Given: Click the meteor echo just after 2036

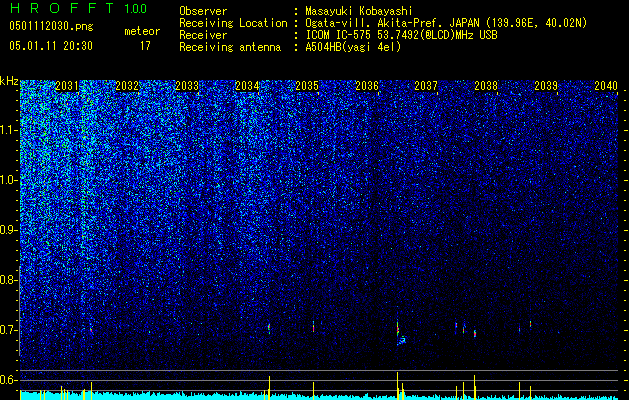Looking at the screenshot, I should 398,330.
